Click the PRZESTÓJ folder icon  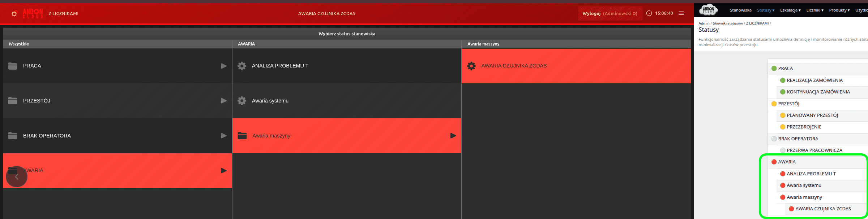(13, 101)
